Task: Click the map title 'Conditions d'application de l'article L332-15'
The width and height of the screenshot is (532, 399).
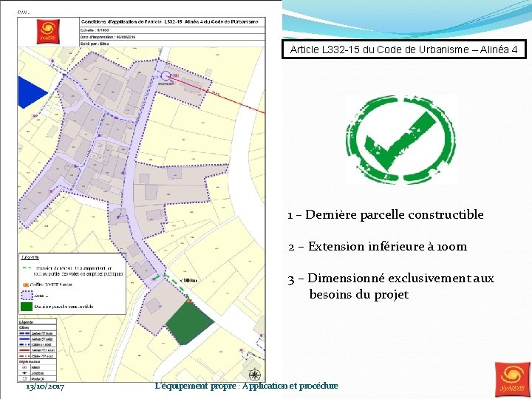Action: coord(170,21)
